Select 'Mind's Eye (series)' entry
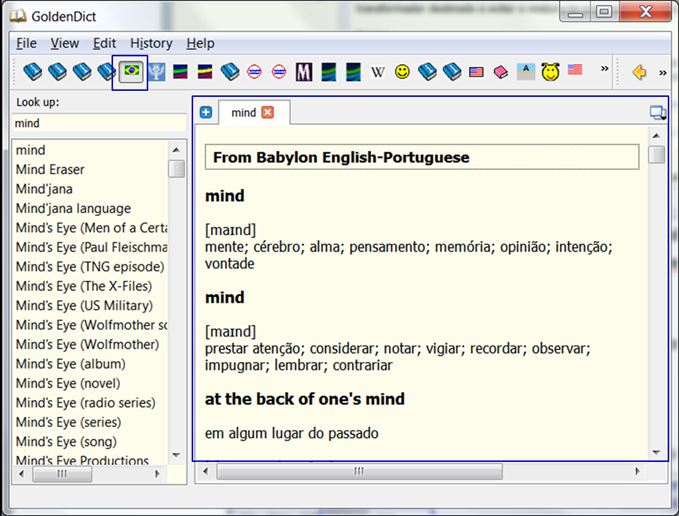Viewport: 679px width, 516px height. pos(68,422)
